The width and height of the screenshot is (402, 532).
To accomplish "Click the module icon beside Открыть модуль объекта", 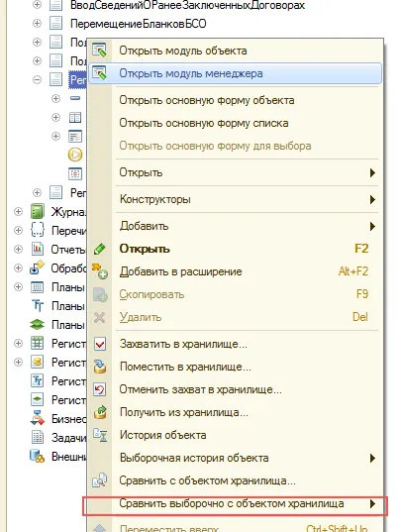I will pyautogui.click(x=100, y=50).
